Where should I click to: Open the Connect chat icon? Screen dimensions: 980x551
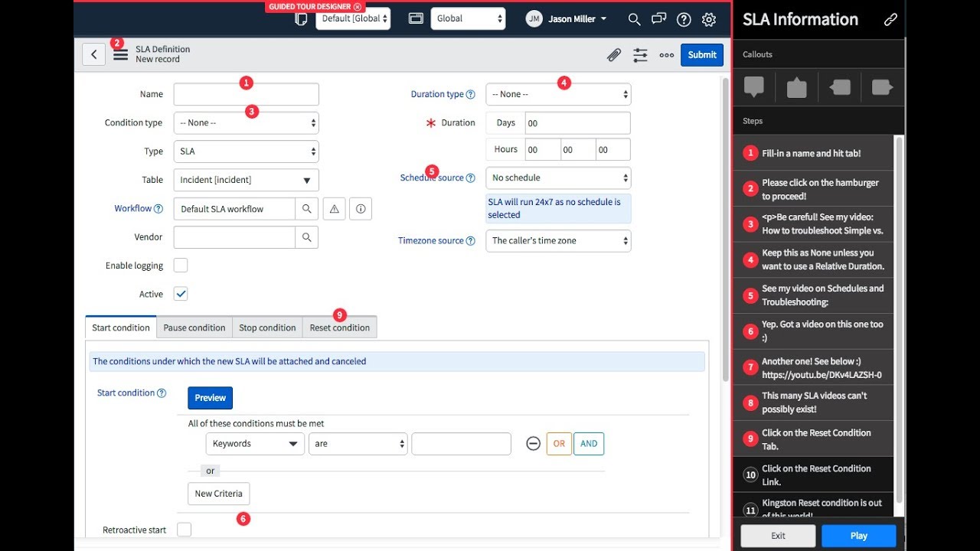(658, 19)
